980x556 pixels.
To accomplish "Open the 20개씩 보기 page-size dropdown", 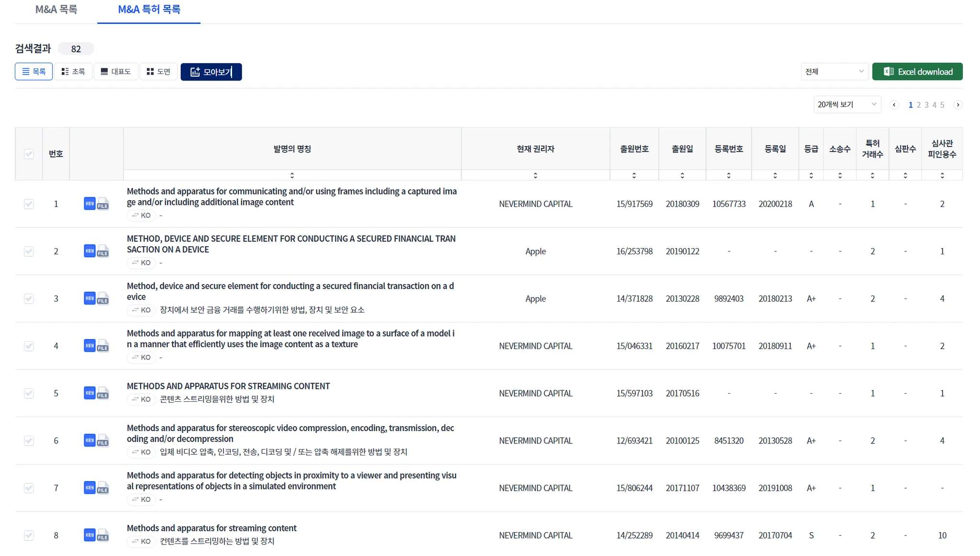I will (x=847, y=104).
